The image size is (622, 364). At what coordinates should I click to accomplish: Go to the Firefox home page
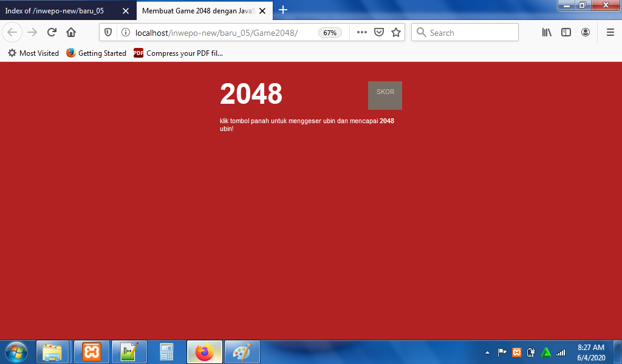click(71, 33)
